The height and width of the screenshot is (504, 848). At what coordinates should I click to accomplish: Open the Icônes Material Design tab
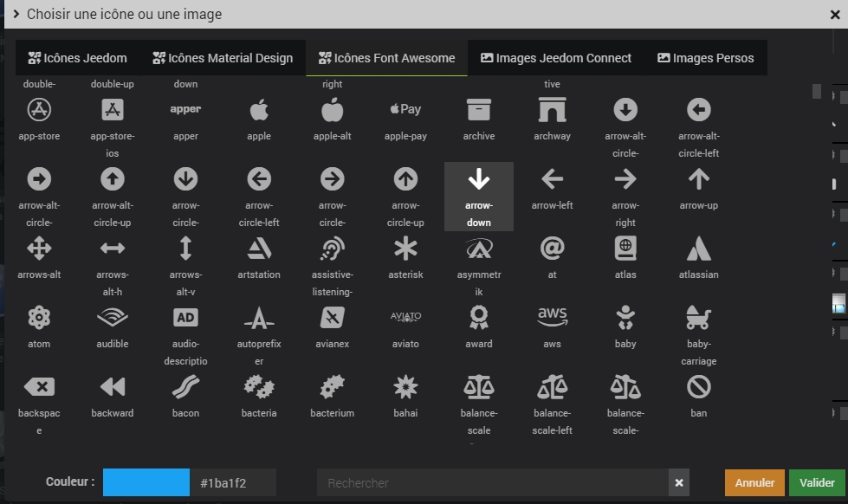(223, 58)
